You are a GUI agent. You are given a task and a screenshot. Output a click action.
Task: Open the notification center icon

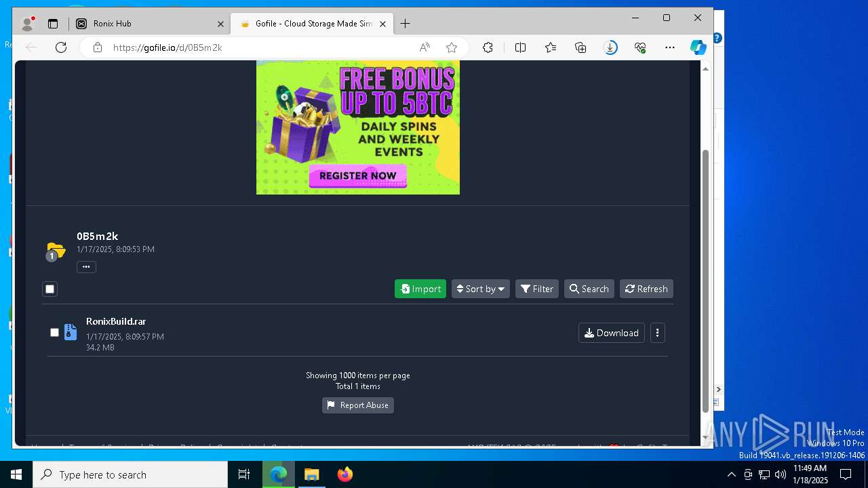click(846, 474)
